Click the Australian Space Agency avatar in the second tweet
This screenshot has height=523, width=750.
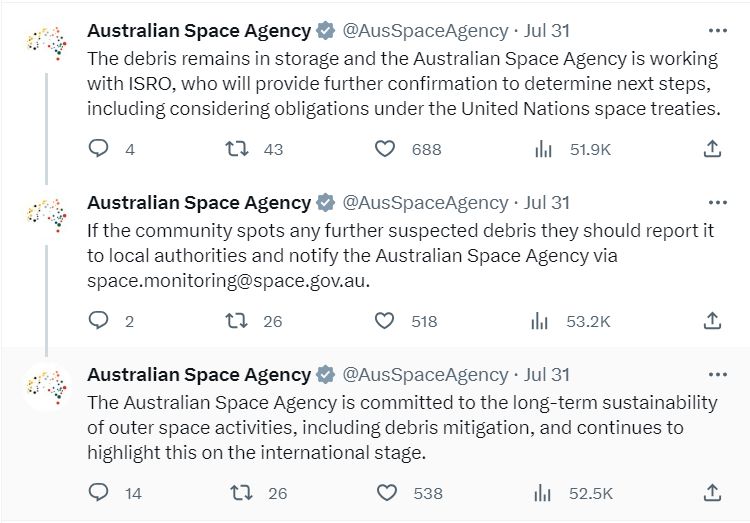(x=47, y=216)
